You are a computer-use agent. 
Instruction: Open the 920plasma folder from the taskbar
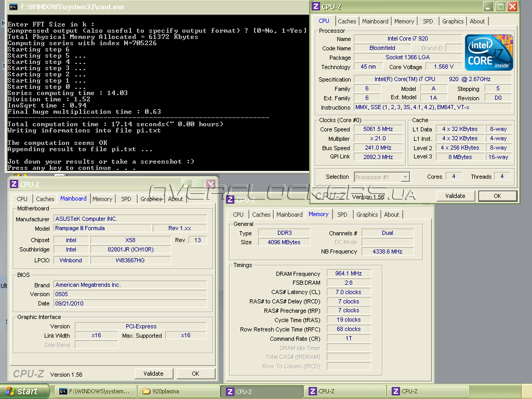179,391
